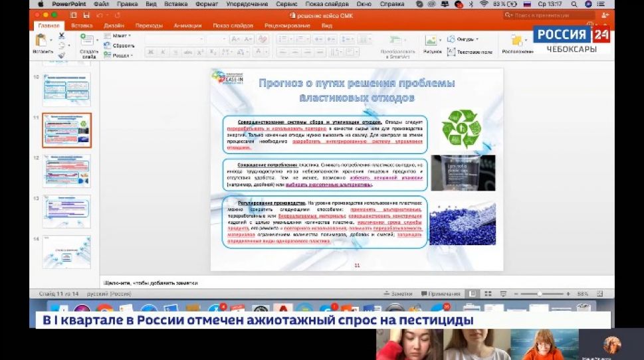
Task: Click the slide title about plastic waste
Action: [x=356, y=90]
